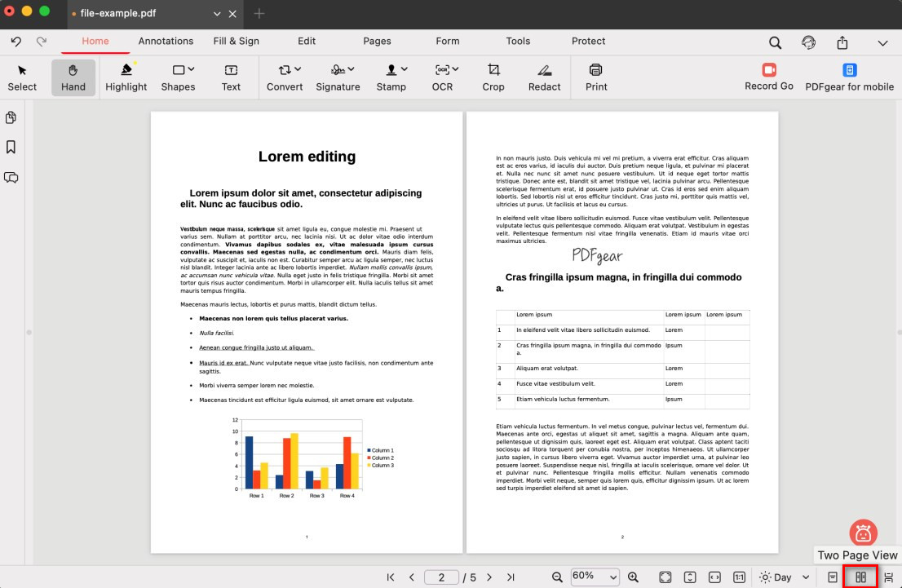Viewport: 902px width, 588px height.
Task: Click the page number input field
Action: [441, 577]
